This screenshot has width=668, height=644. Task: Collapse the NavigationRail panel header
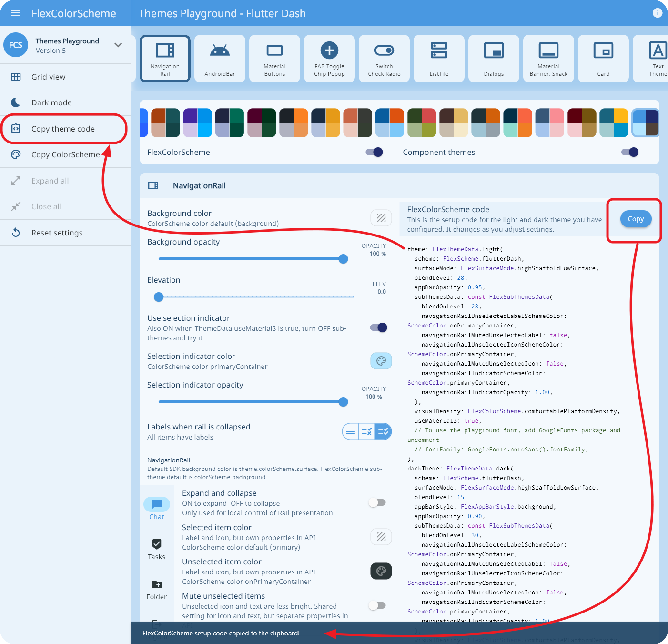click(399, 185)
